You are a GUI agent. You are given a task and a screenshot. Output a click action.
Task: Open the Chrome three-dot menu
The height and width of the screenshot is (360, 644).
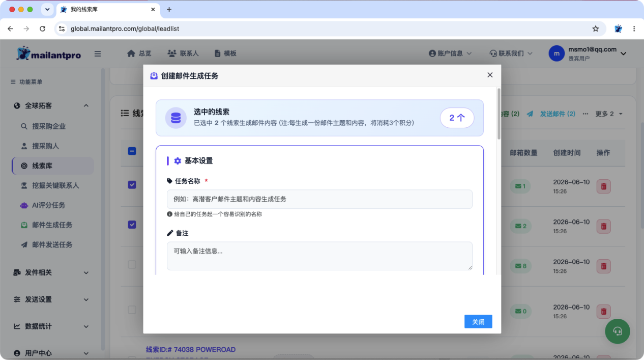point(634,29)
